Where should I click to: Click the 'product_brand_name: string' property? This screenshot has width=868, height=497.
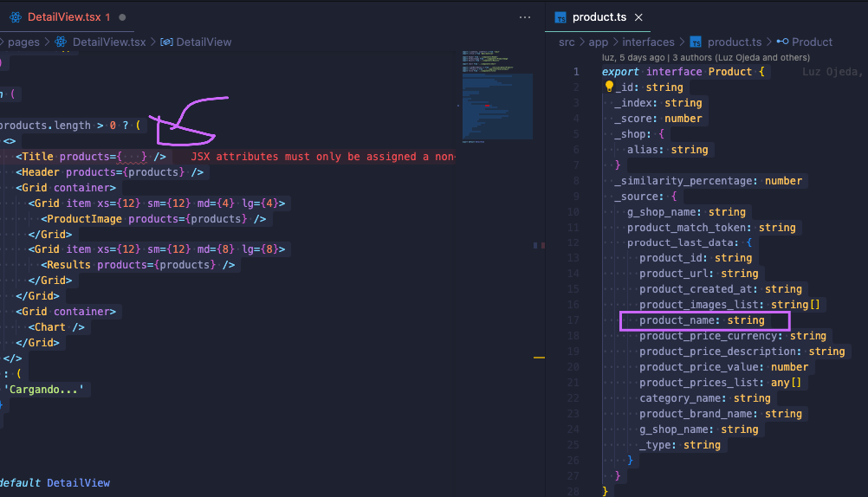point(721,413)
